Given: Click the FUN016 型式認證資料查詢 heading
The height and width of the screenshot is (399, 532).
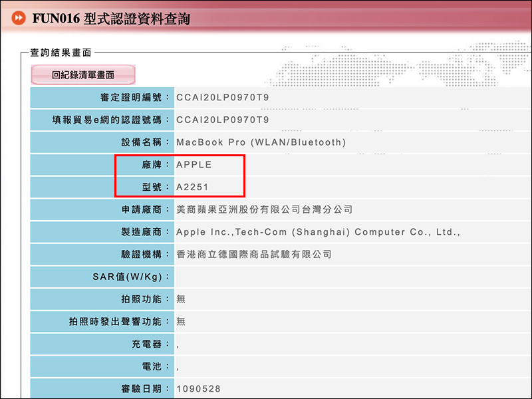Looking at the screenshot, I should [x=111, y=19].
